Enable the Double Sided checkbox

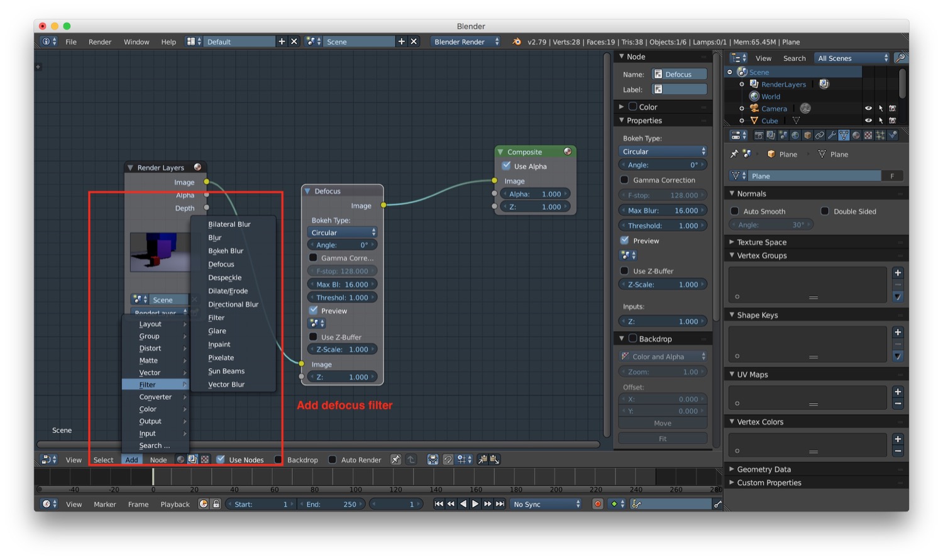click(825, 211)
